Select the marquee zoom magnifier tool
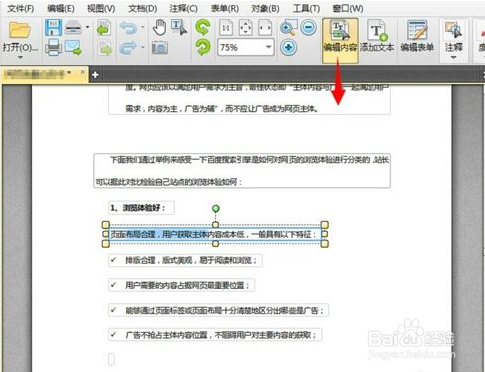Image resolution: width=485 pixels, height=372 pixels. (x=288, y=27)
